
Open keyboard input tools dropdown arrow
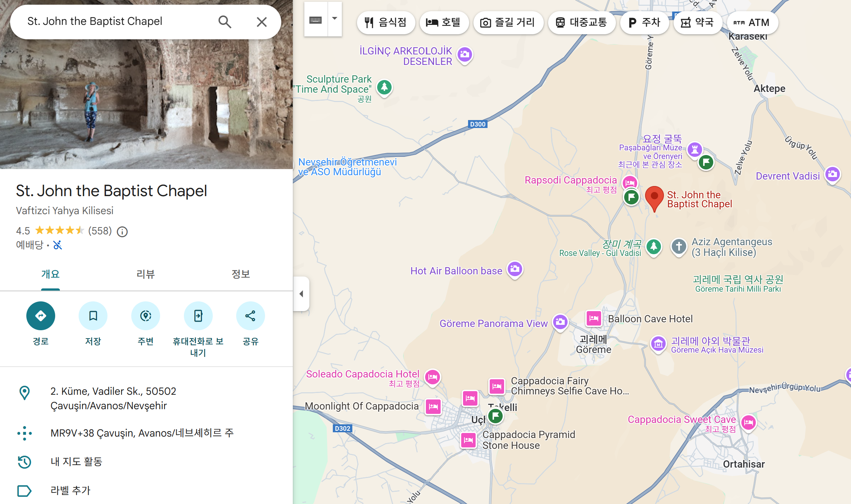tap(335, 19)
